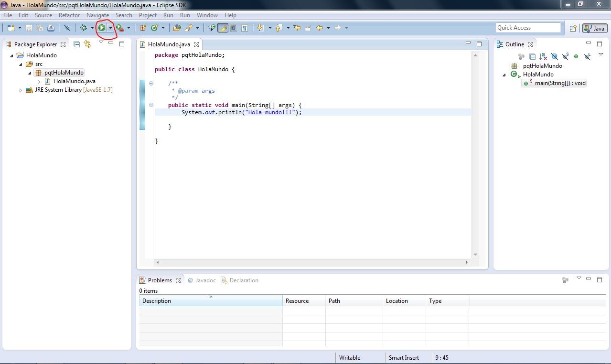This screenshot has height=364, width=611.
Task: Click the New Java Package icon
Action: [142, 28]
